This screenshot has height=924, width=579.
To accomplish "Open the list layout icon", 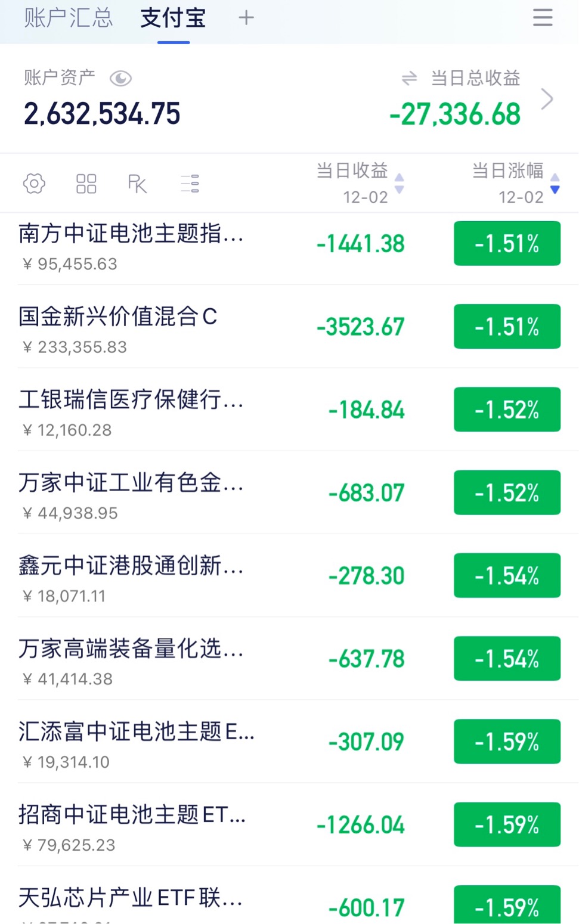I will (190, 184).
